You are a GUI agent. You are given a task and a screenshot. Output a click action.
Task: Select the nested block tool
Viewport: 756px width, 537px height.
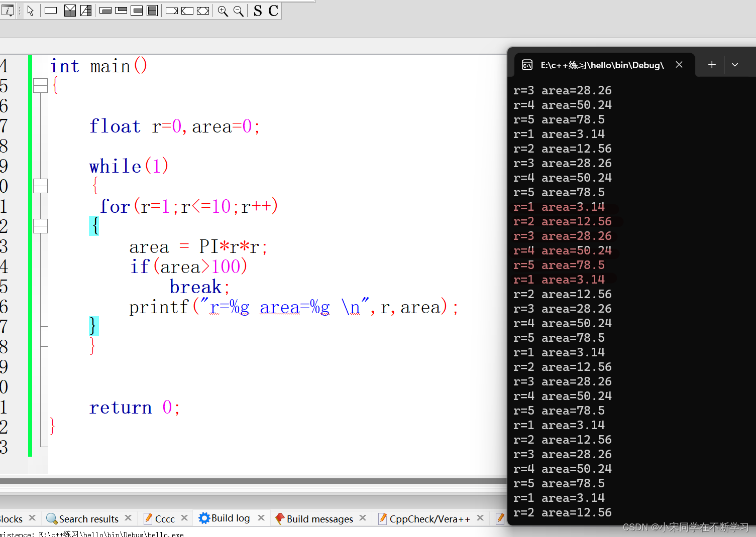152,11
